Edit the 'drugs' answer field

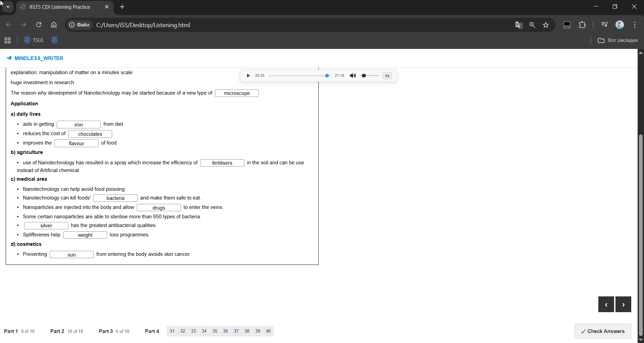(158, 208)
